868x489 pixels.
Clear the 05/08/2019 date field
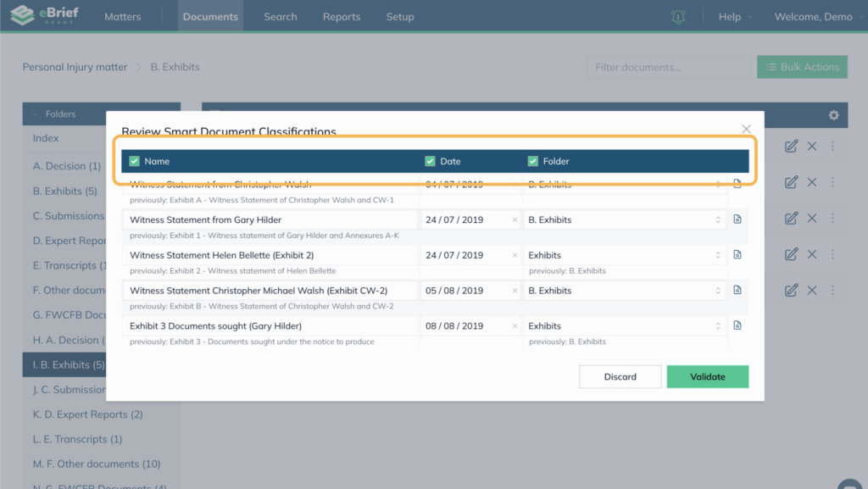pyautogui.click(x=515, y=291)
